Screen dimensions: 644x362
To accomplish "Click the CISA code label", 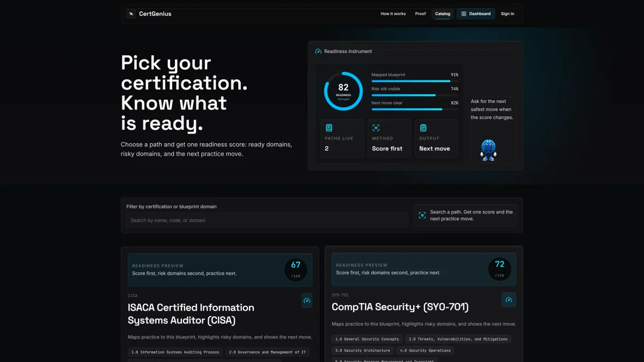I will (133, 295).
